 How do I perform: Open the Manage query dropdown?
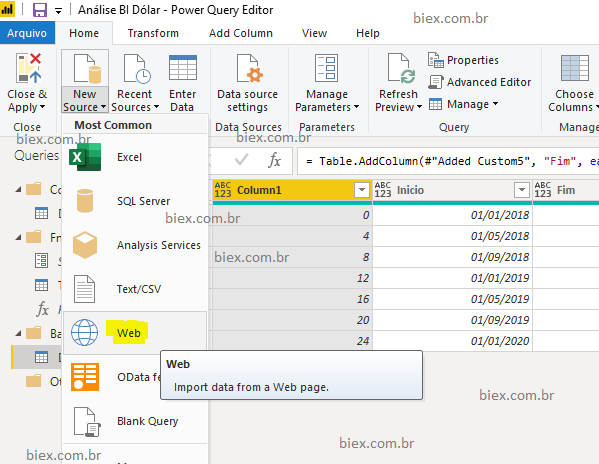click(x=463, y=104)
